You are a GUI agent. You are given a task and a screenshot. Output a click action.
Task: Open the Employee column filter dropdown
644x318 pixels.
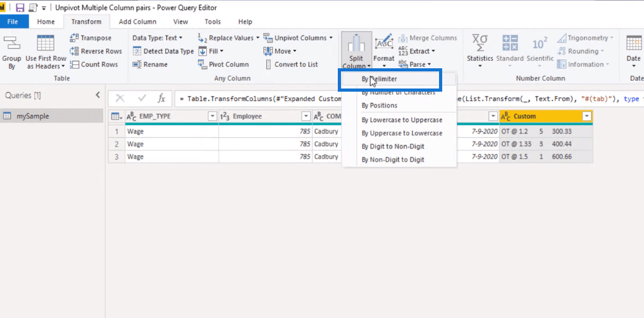pyautogui.click(x=306, y=116)
